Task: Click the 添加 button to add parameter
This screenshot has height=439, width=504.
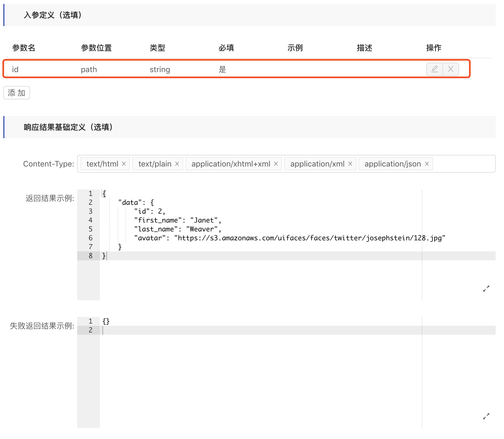Action: [17, 93]
